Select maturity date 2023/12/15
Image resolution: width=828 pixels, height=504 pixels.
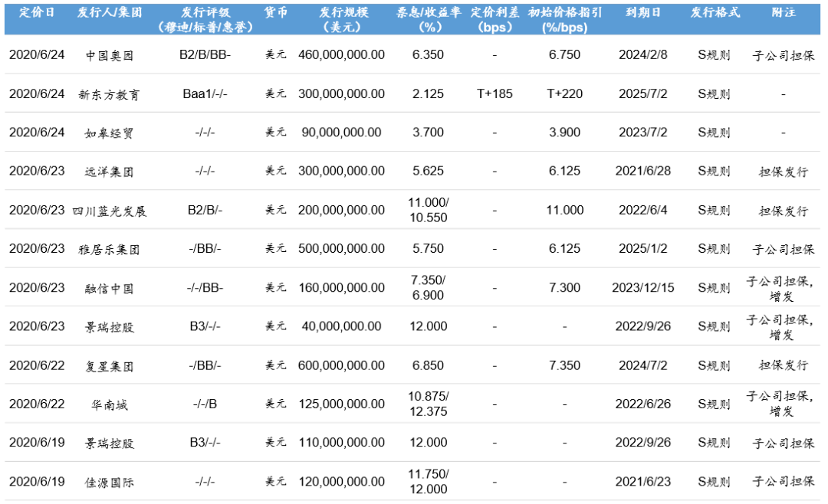click(643, 288)
